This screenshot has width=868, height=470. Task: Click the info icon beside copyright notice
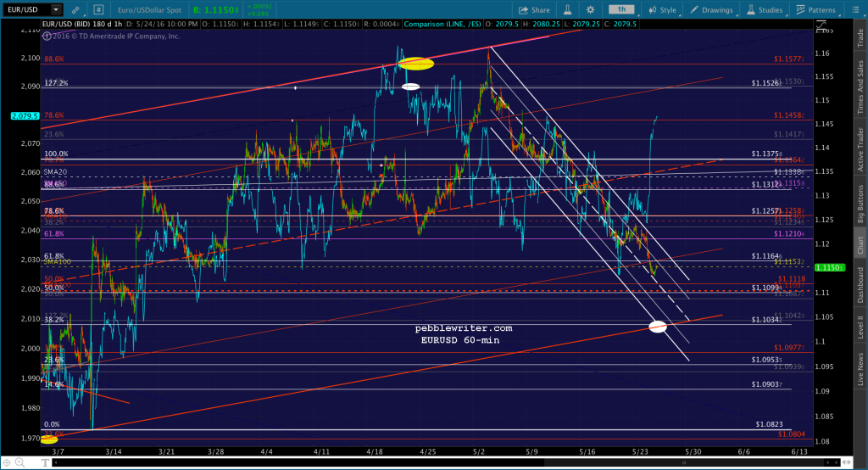(47, 36)
